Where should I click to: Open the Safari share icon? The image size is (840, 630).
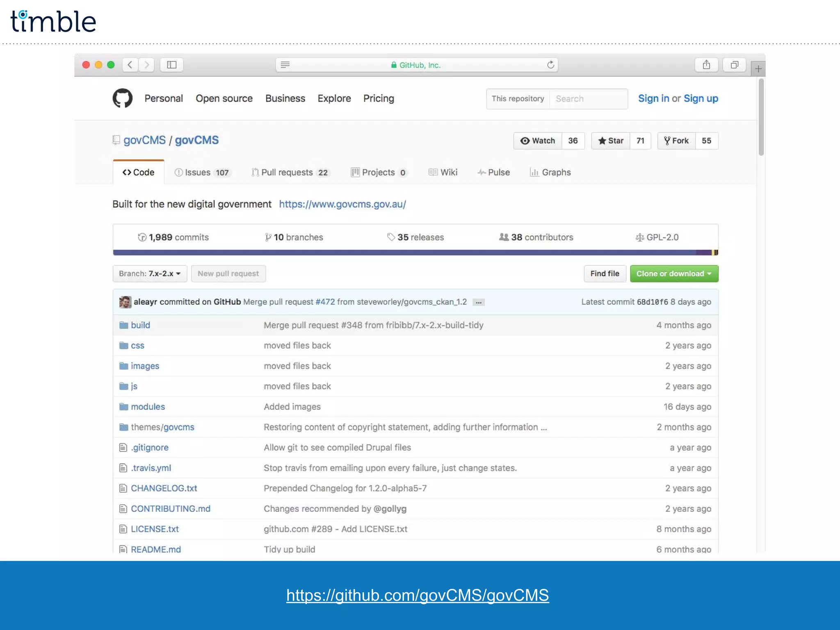coord(706,65)
